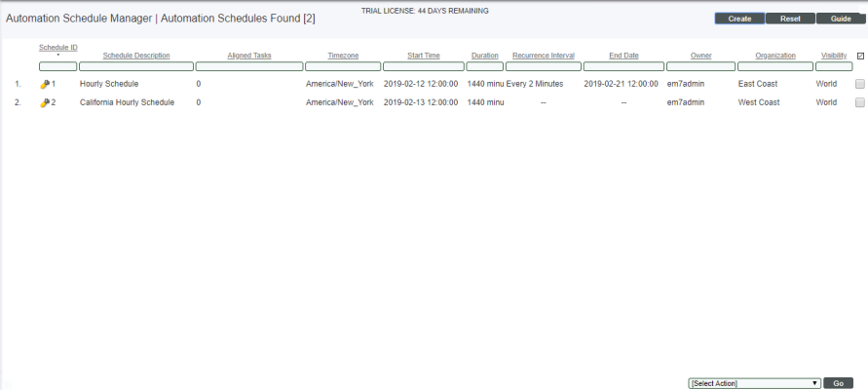This screenshot has height=390, width=868.
Task: Sort by the Start Time column header
Action: point(423,56)
